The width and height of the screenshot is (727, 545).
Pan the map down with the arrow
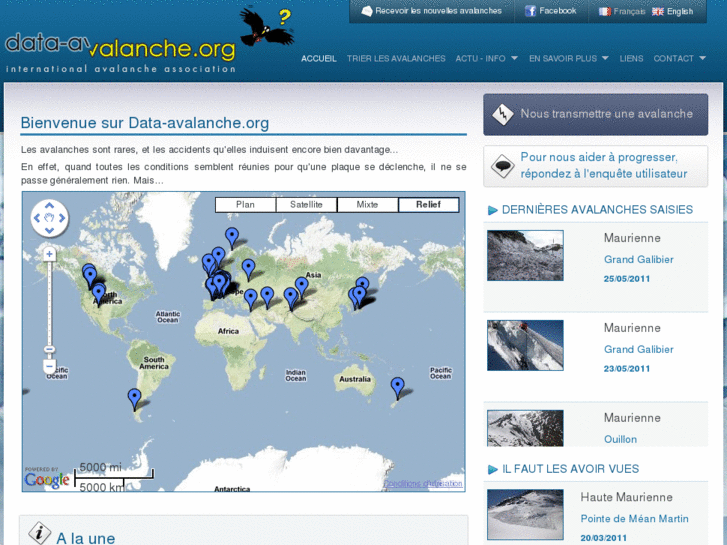50,230
